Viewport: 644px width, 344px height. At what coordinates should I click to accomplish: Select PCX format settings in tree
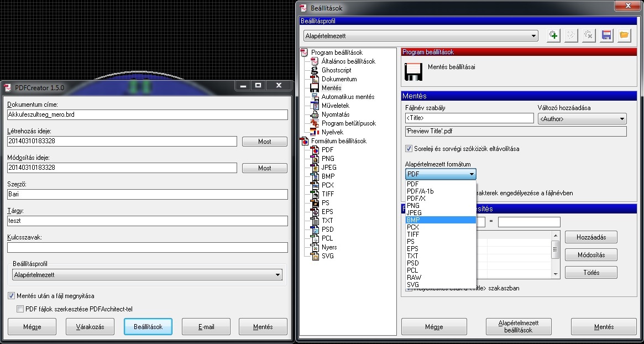point(328,185)
